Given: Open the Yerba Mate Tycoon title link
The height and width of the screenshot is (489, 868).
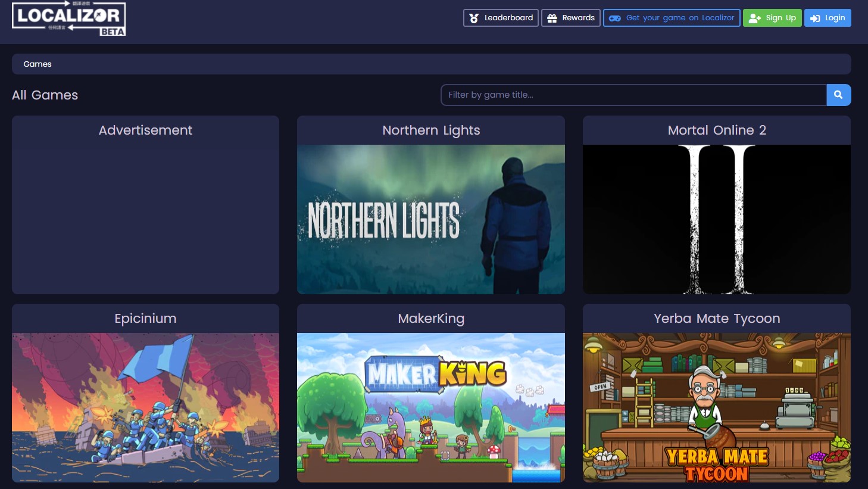Looking at the screenshot, I should tap(717, 319).
